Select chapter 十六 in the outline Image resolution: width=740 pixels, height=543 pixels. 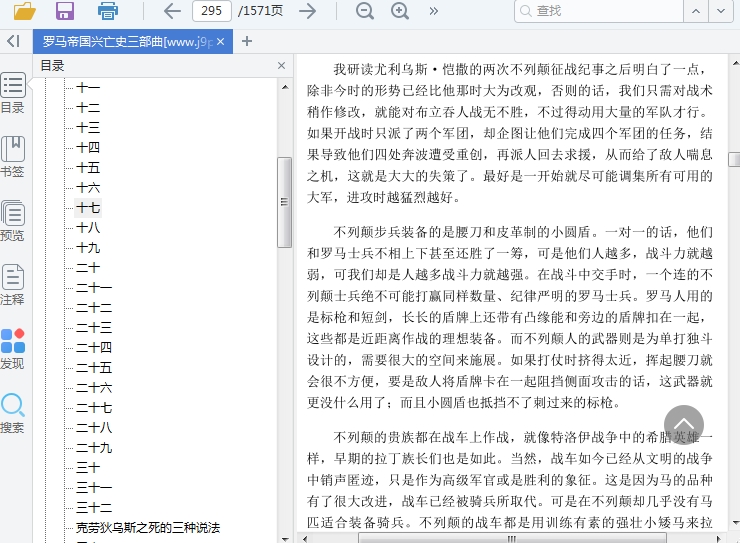[88, 188]
